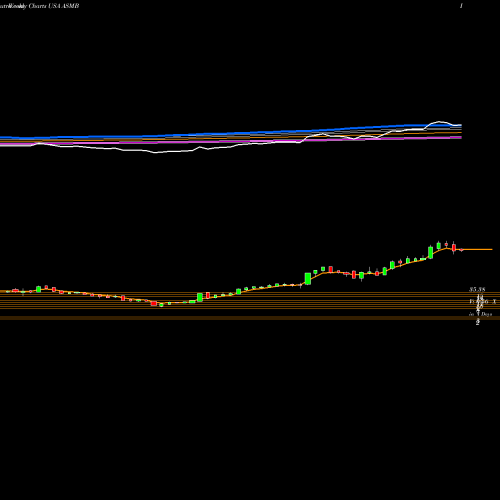
Task: Select the tallest green candlestick mid-chart
Action: tap(308, 278)
